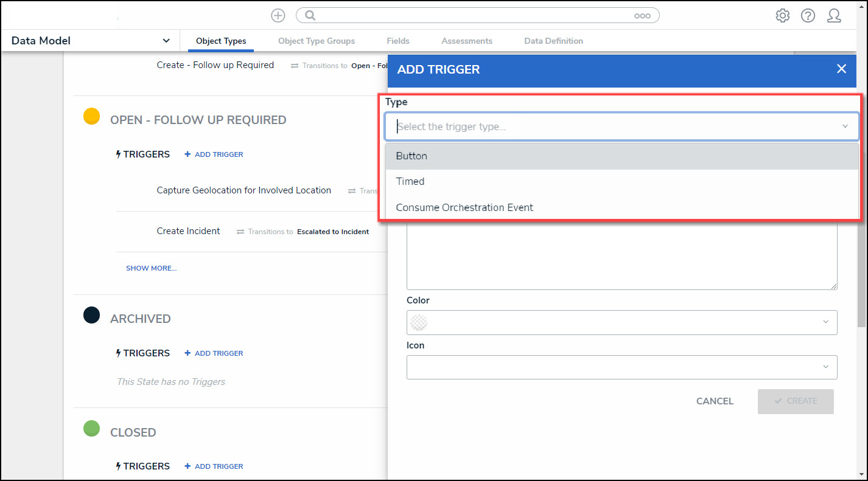The width and height of the screenshot is (868, 481).
Task: Open the Icon dropdown
Action: point(621,367)
